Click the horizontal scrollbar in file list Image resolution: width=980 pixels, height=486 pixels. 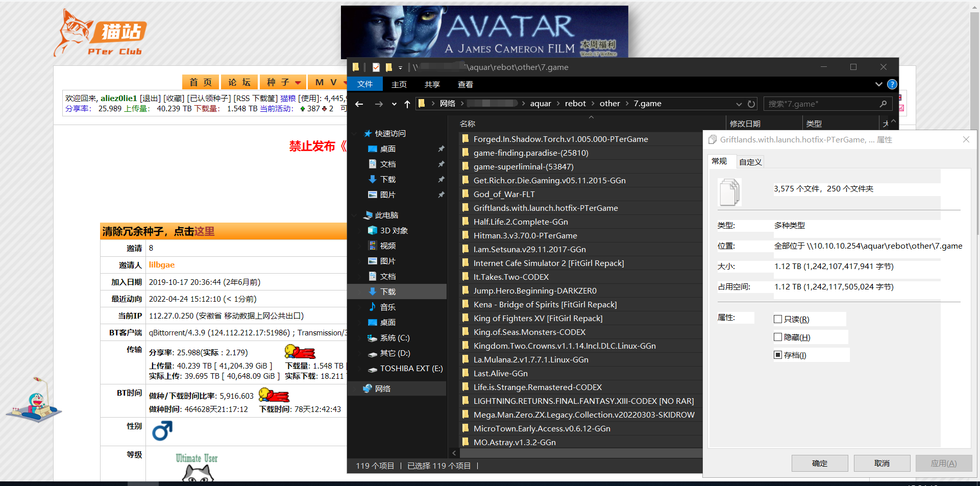pyautogui.click(x=581, y=453)
